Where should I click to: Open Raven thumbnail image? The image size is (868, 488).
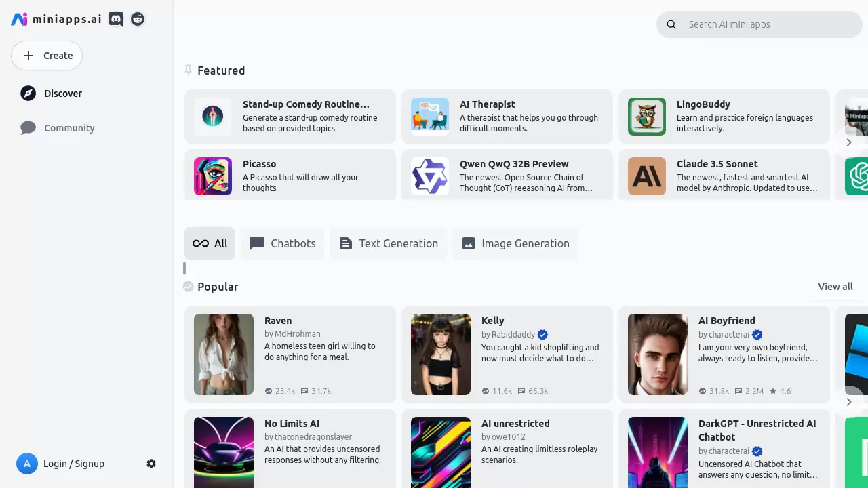(x=224, y=354)
